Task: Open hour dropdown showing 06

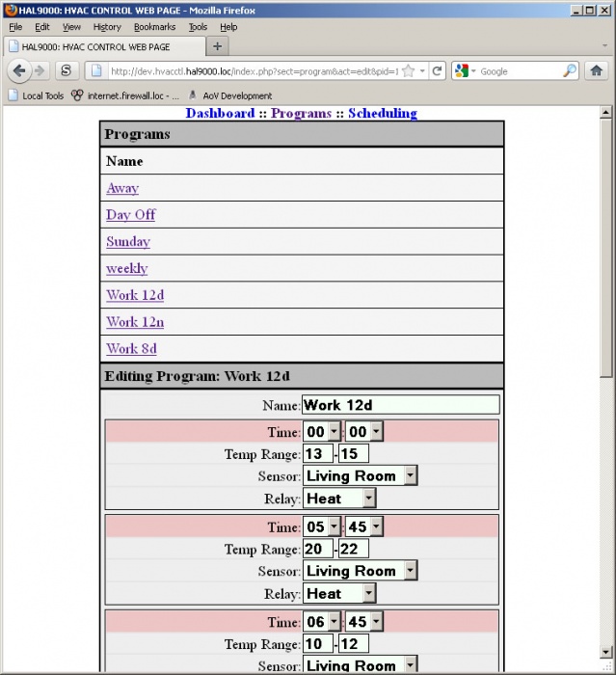Action: coord(322,622)
